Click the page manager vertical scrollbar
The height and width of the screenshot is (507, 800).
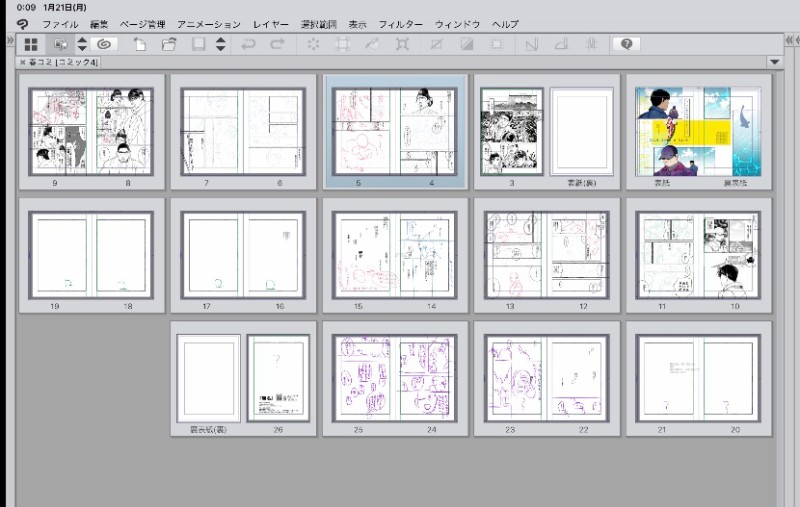779,288
